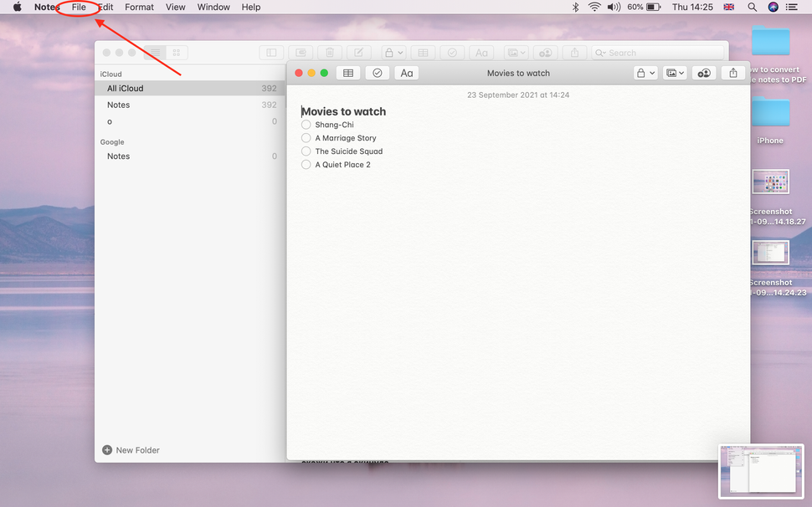Click the table icon in main Notes window toolbar

click(423, 53)
